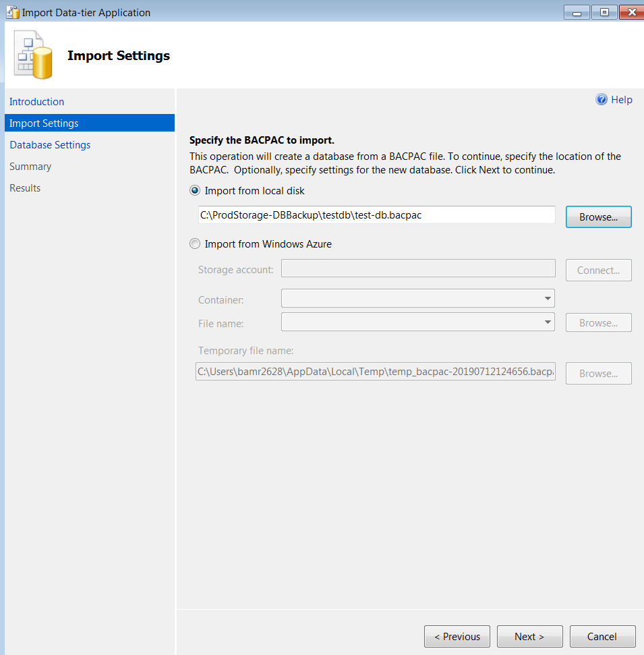Browse for a local BACPAC file
This screenshot has width=644, height=655.
pos(598,217)
